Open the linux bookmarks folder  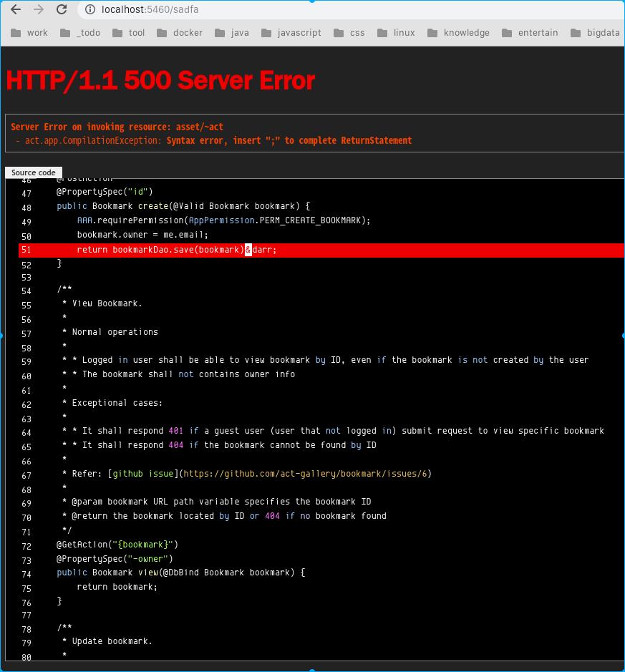pos(396,33)
